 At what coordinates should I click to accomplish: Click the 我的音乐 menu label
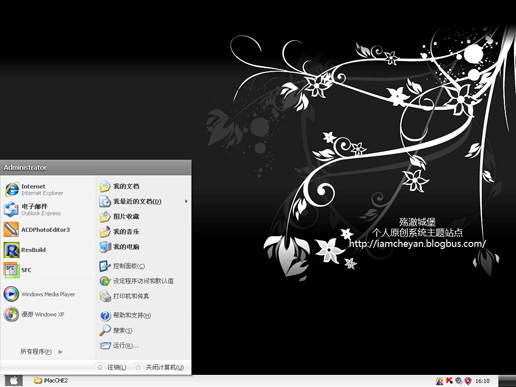point(126,231)
